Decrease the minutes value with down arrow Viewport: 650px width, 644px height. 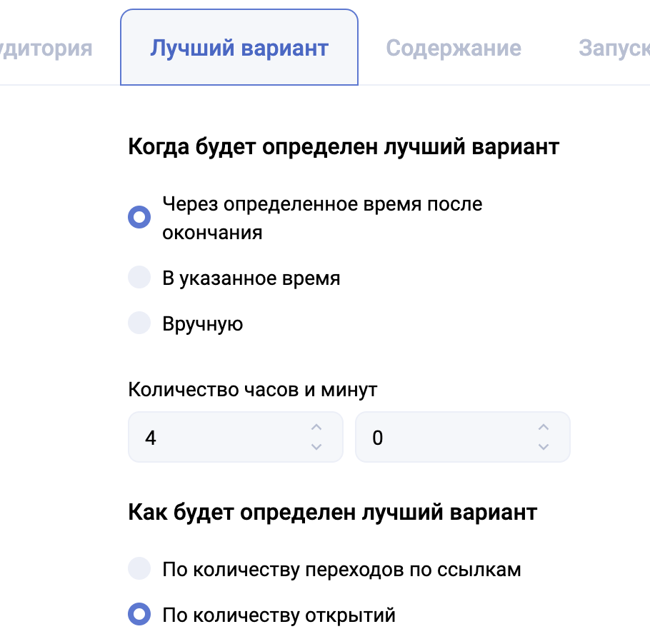(x=544, y=447)
